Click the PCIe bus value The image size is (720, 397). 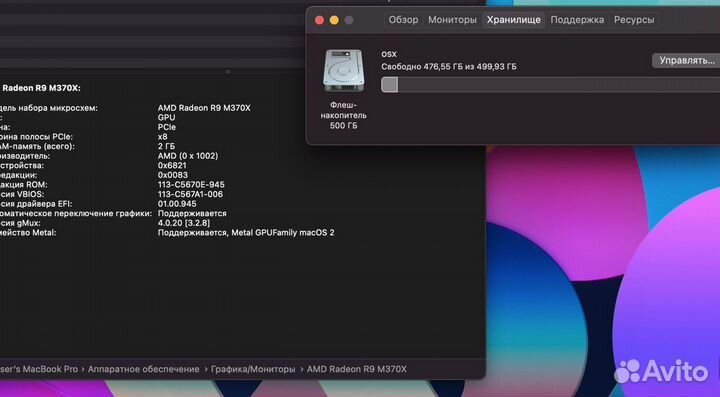click(167, 127)
